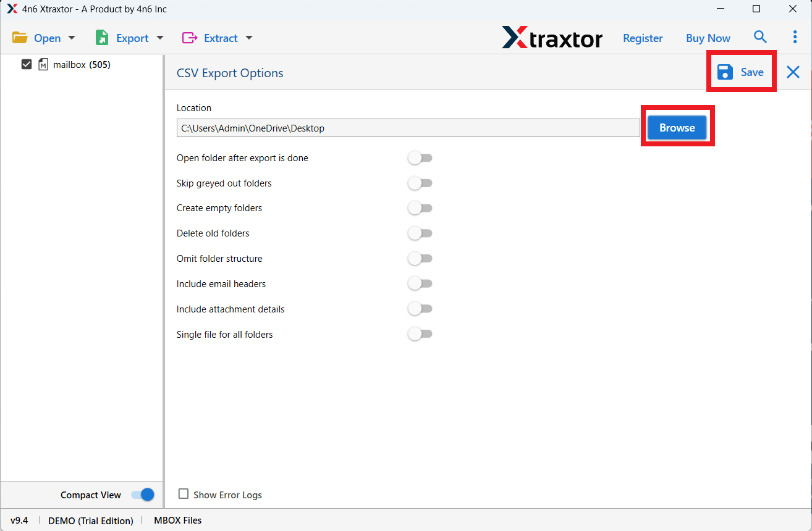Click the Save disk icon
812x531 pixels.
click(x=725, y=72)
